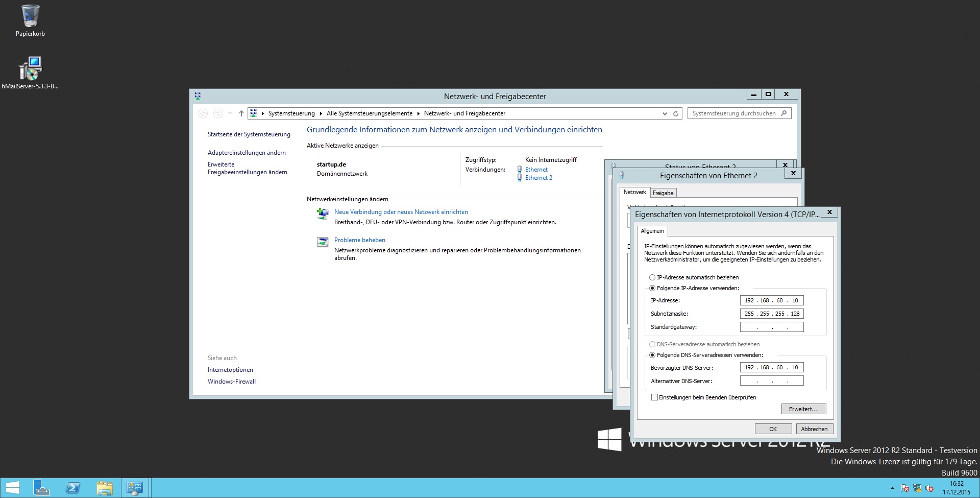Close the Eigenschaften von Ethernet 2 window

[x=793, y=173]
